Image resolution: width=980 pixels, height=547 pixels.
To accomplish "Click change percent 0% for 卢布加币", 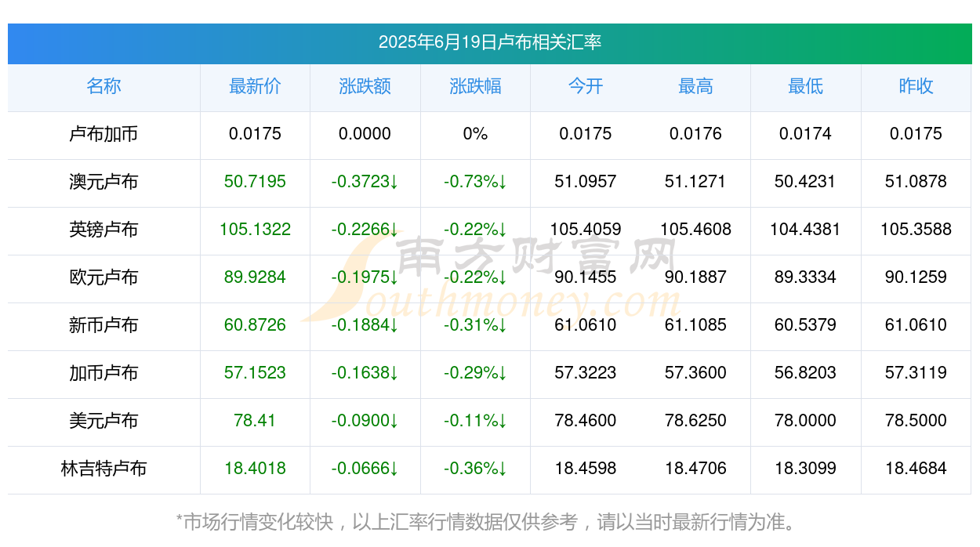I will click(475, 134).
